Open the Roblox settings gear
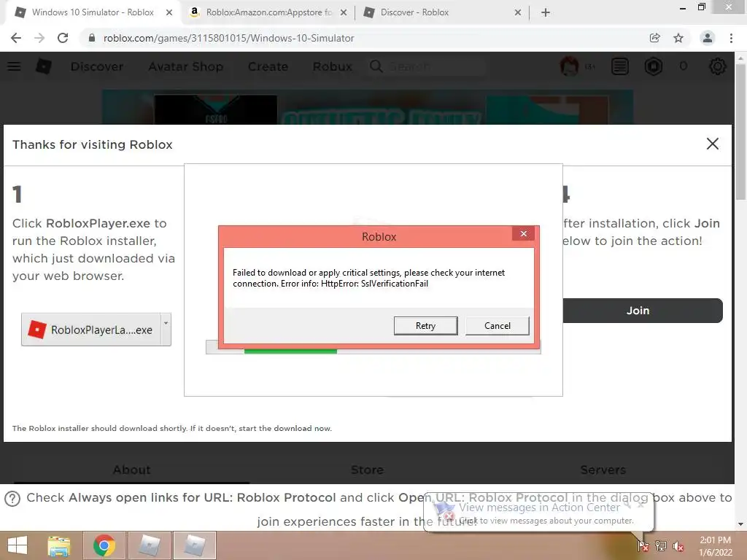747x560 pixels. coord(718,66)
